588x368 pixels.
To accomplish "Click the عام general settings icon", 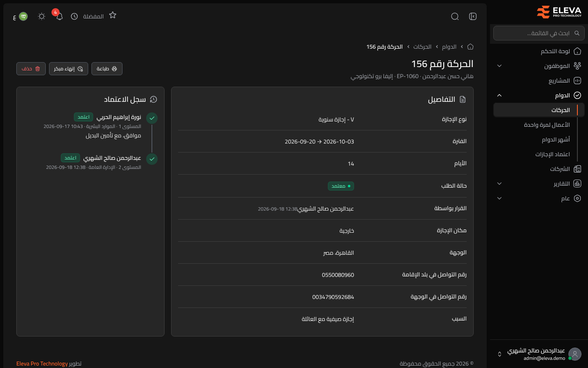I will [x=577, y=198].
